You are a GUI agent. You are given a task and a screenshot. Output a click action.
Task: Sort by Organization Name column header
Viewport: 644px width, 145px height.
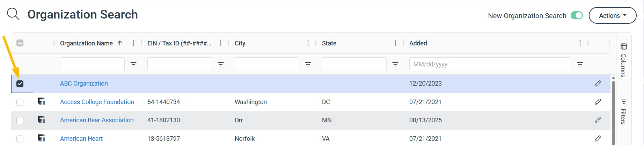tap(86, 43)
